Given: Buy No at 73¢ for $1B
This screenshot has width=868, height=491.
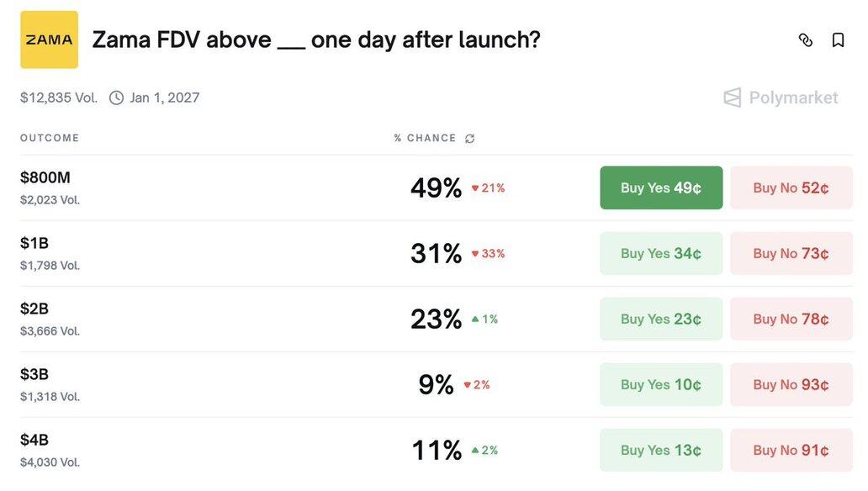Looking at the screenshot, I should coord(791,253).
